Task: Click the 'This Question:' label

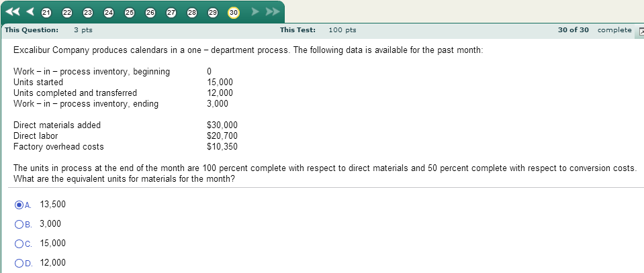Action: click(32, 30)
